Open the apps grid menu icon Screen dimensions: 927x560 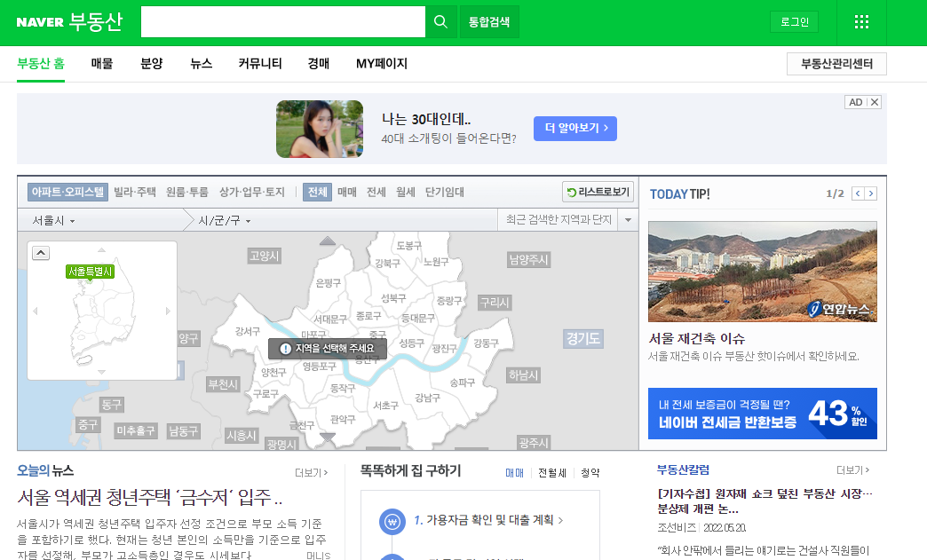pos(861,22)
